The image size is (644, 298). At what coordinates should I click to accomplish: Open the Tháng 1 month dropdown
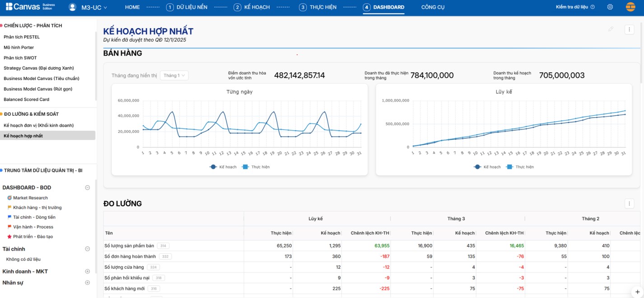[174, 76]
